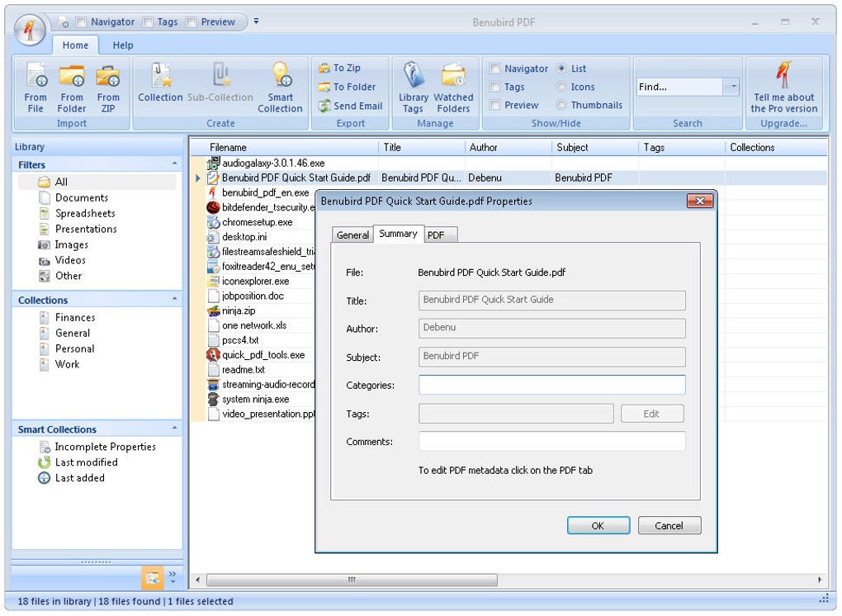The height and width of the screenshot is (616, 842).
Task: Click the horizontal scrollbar thumb
Action: click(352, 580)
